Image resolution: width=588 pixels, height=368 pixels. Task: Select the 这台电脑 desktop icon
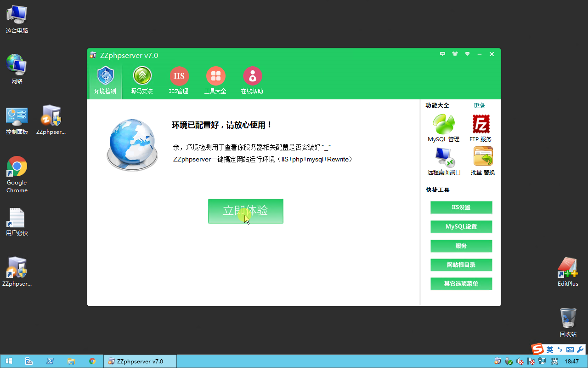point(17,20)
